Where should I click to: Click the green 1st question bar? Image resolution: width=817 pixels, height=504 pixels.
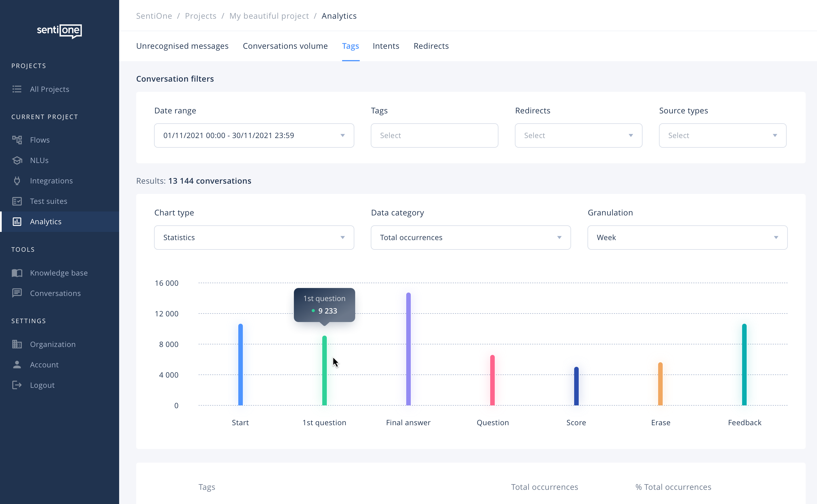[324, 370]
